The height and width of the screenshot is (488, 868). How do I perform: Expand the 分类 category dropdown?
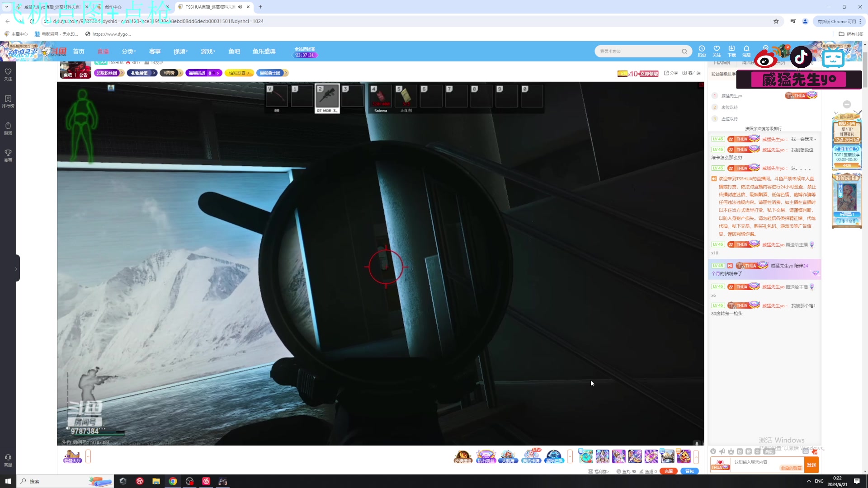pos(128,52)
